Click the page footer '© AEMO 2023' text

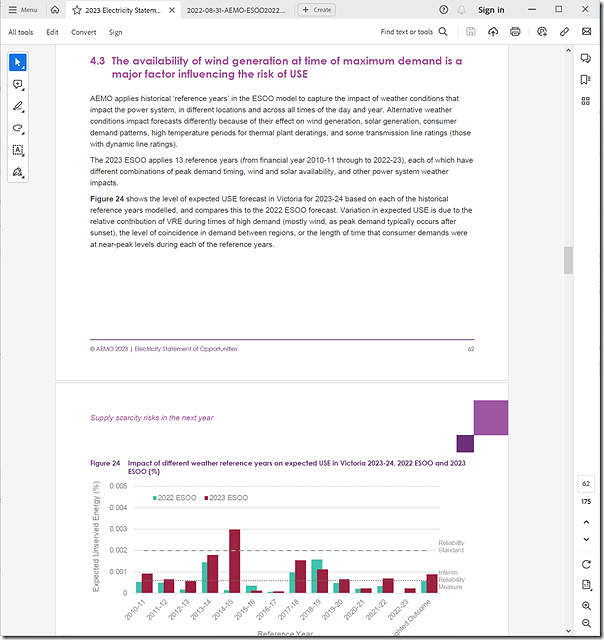pos(109,349)
